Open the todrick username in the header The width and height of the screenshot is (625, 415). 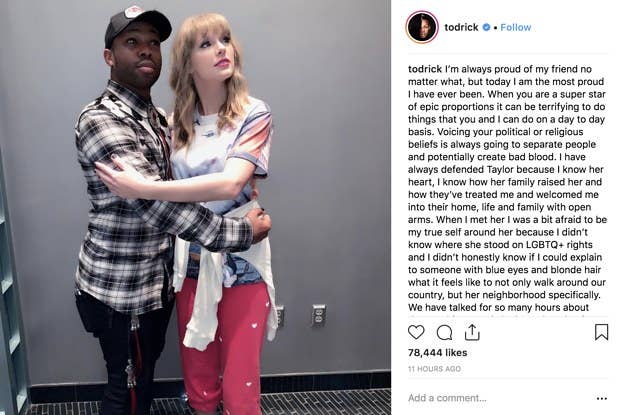pos(461,27)
